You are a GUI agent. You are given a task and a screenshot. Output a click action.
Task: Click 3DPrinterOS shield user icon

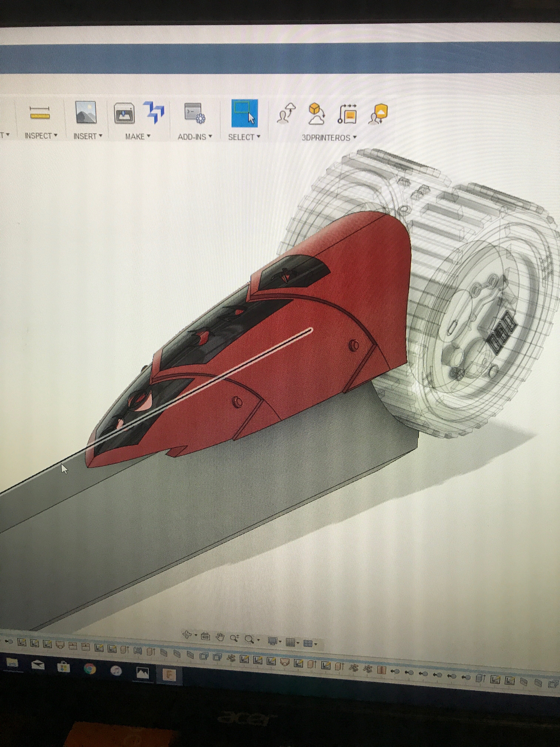coord(378,114)
